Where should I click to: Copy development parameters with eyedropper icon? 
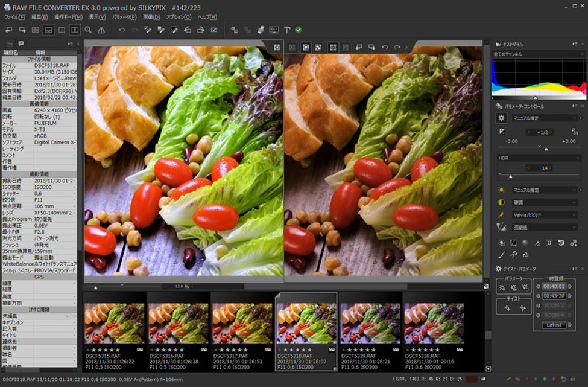[148, 30]
